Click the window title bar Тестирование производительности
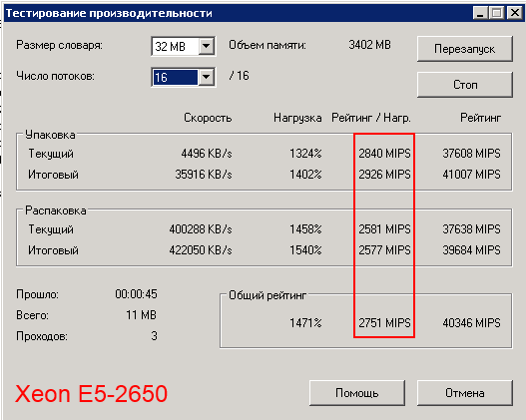 (109, 13)
